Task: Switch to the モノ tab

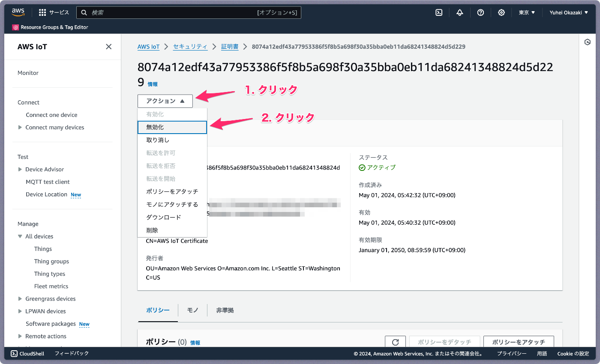Action: pos(193,310)
